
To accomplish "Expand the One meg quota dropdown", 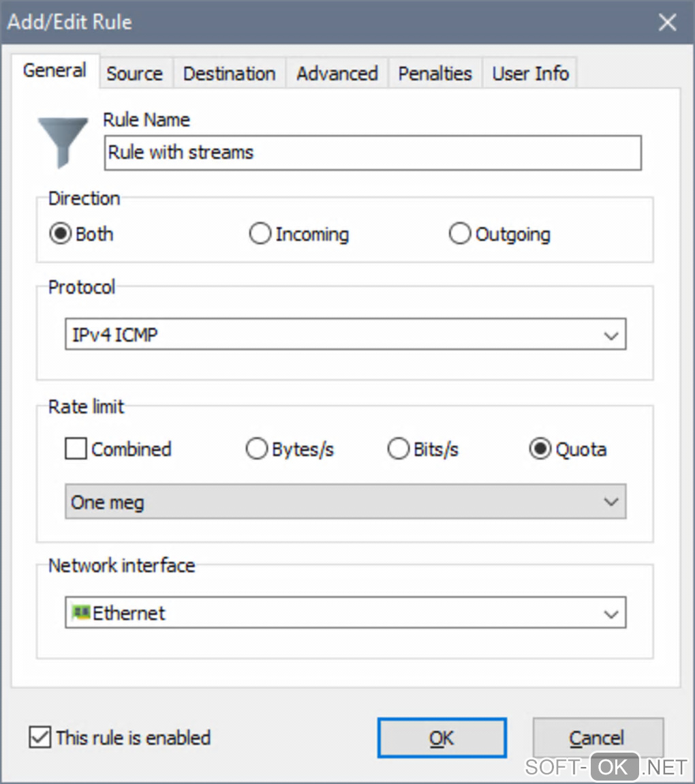I will (x=345, y=502).
